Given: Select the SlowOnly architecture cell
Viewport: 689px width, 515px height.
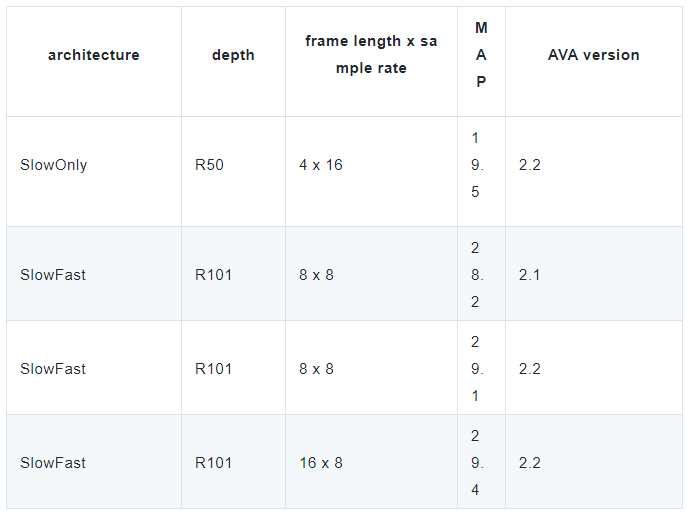Looking at the screenshot, I should click(x=54, y=165).
